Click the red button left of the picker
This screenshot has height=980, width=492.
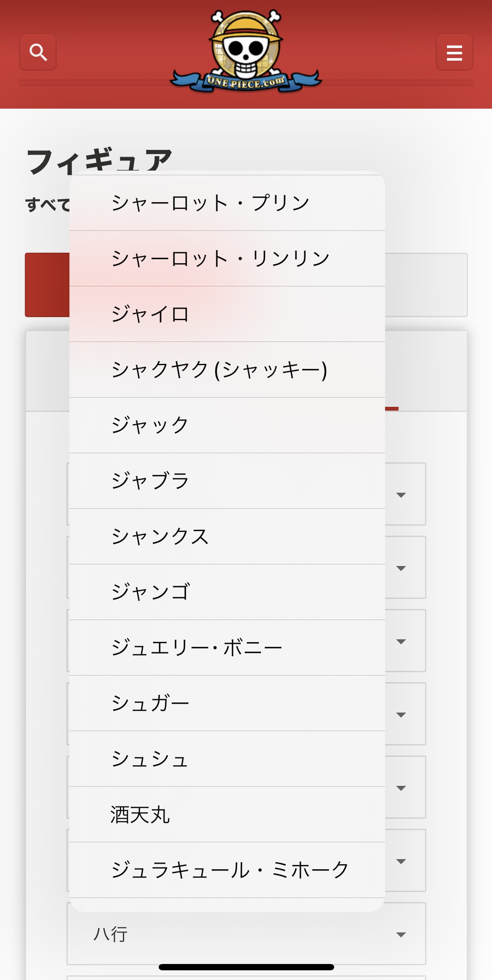coord(47,285)
